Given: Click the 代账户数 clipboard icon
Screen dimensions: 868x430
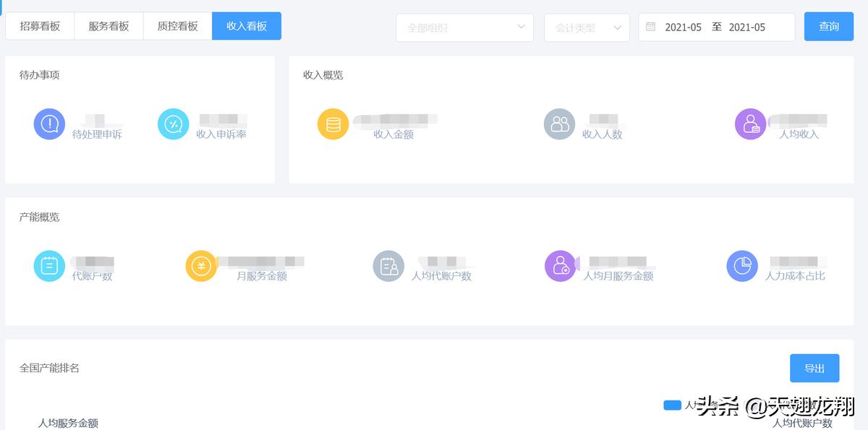Looking at the screenshot, I should point(50,265).
